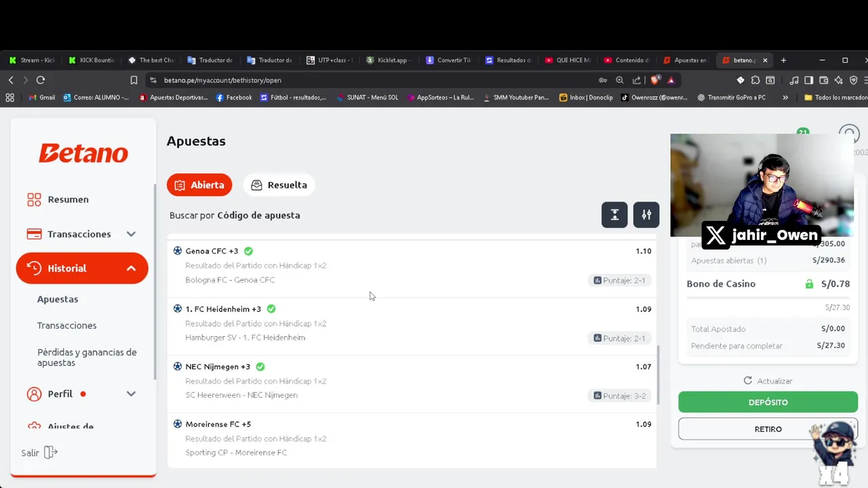Viewport: 868px width, 488px height.
Task: Close the active betano tab
Action: pyautogui.click(x=765, y=60)
